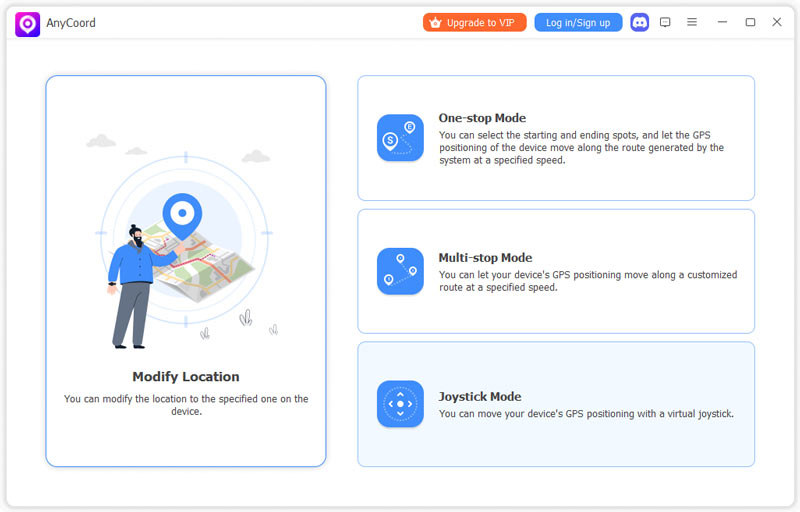Open the hamburger menu in title bar
800x512 pixels.
[692, 22]
